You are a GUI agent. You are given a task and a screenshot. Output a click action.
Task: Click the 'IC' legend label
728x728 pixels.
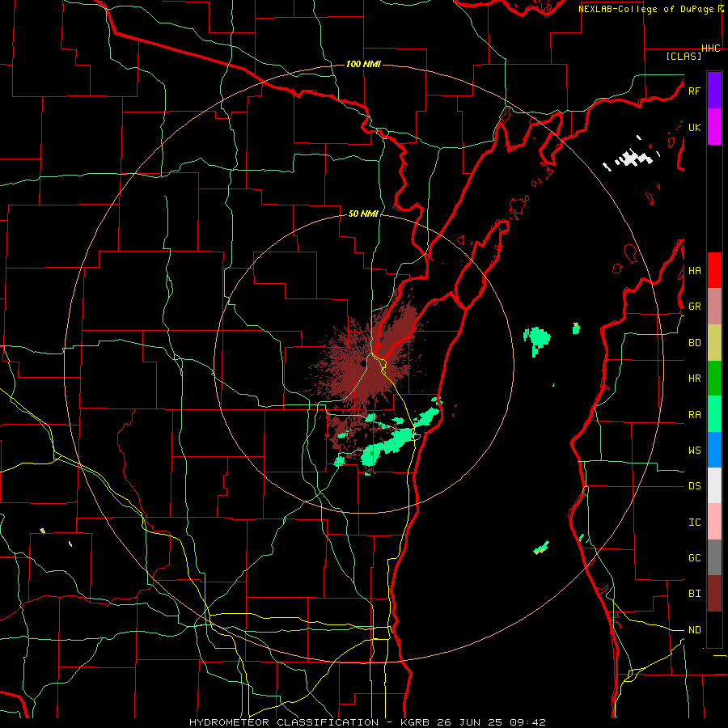pos(694,523)
